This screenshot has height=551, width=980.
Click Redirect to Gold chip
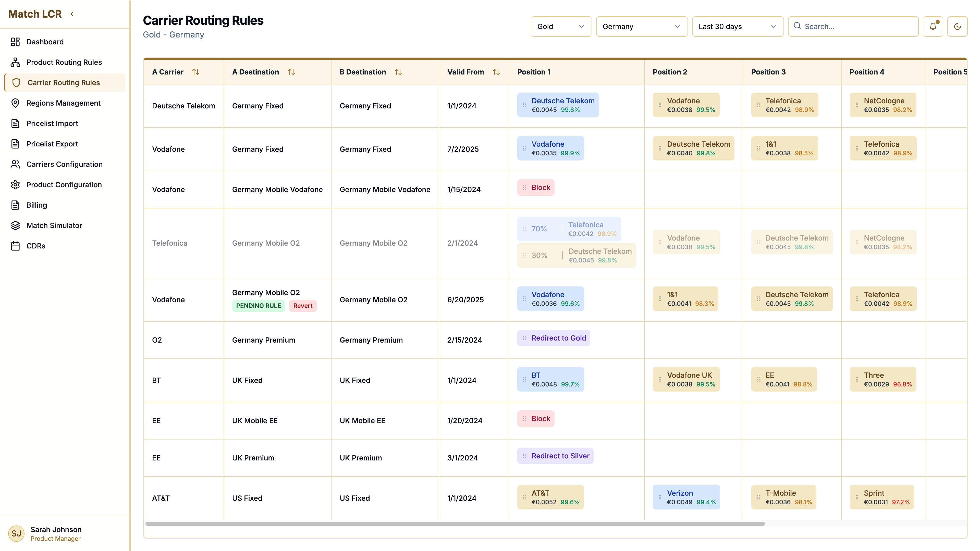click(x=554, y=338)
